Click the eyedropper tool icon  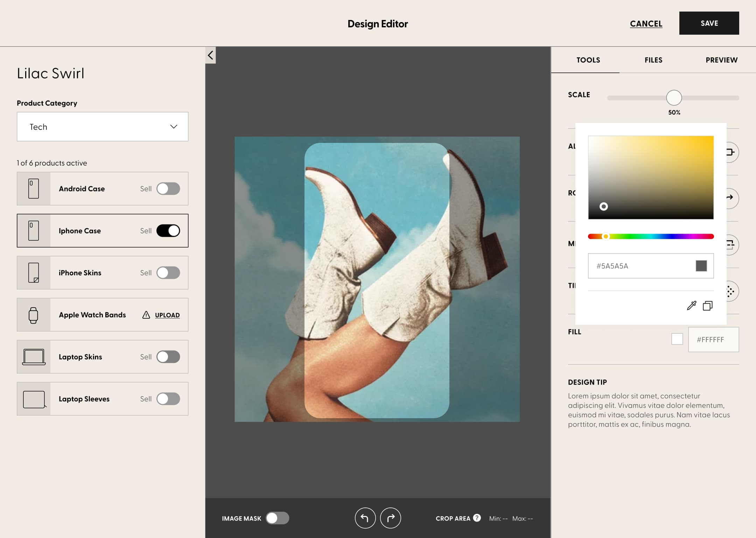[x=691, y=305]
